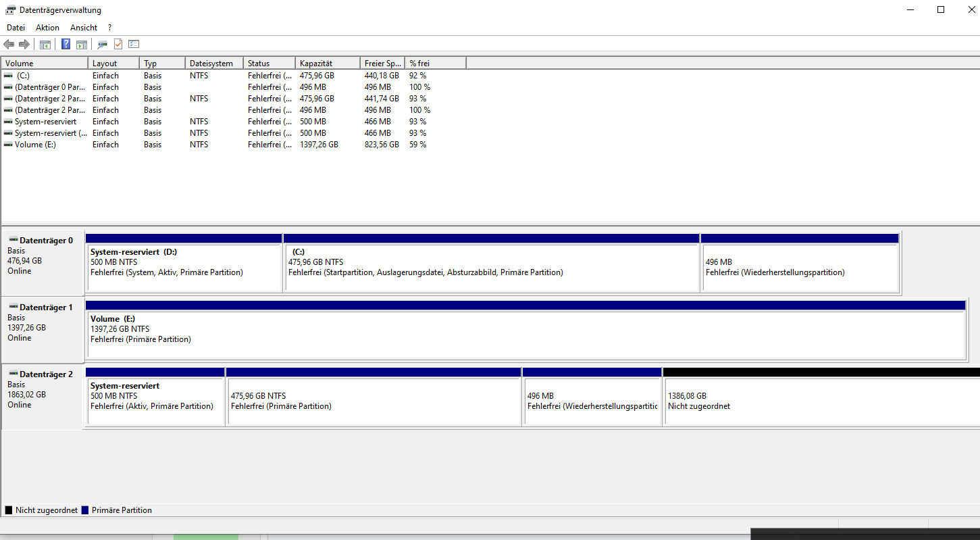Toggle the console tree pane icon
980x540 pixels.
[x=45, y=44]
